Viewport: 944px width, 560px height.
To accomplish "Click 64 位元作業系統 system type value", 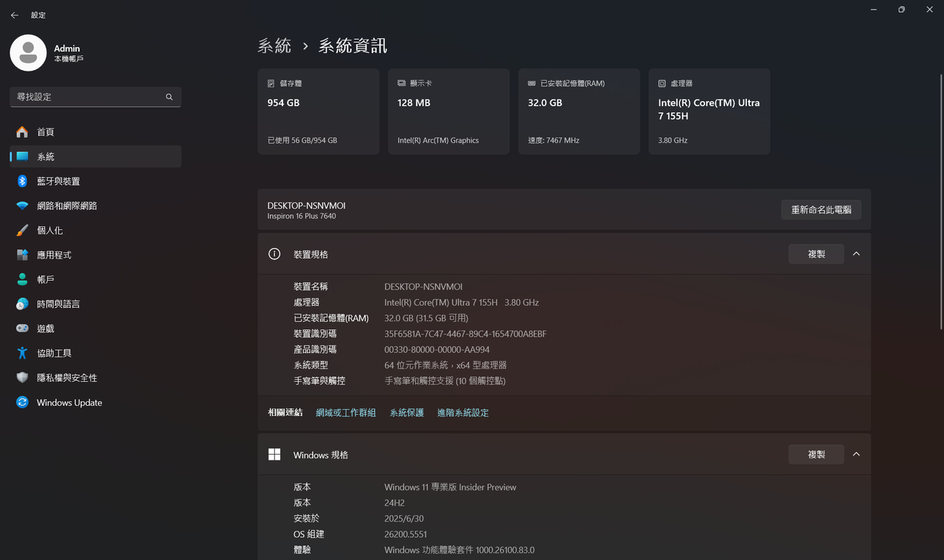I will 445,365.
